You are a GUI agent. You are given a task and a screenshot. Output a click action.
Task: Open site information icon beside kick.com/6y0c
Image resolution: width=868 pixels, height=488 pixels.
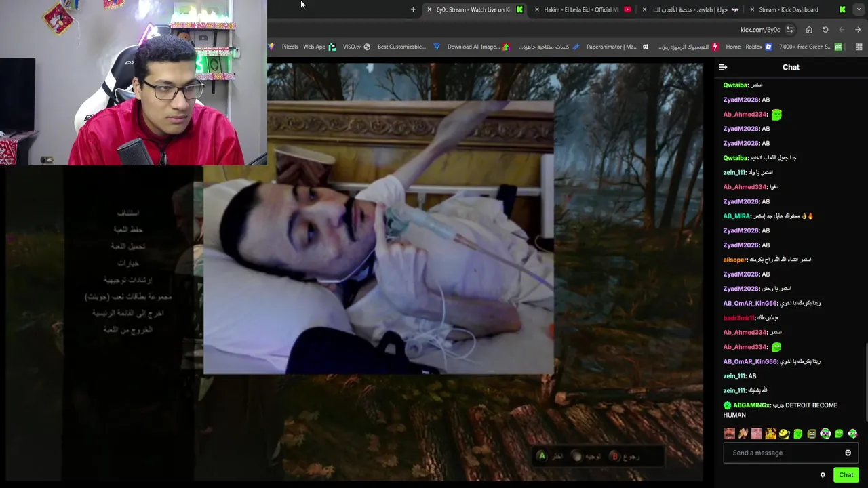coord(789,30)
